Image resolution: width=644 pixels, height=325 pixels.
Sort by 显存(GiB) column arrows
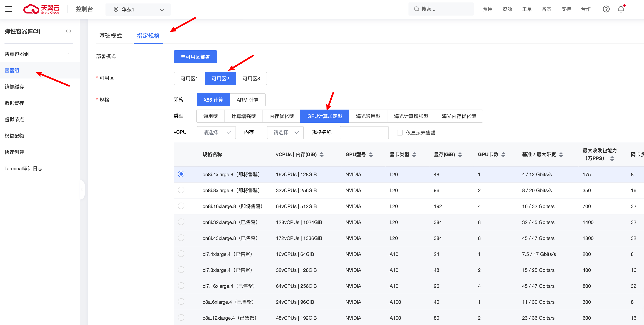(x=460, y=155)
